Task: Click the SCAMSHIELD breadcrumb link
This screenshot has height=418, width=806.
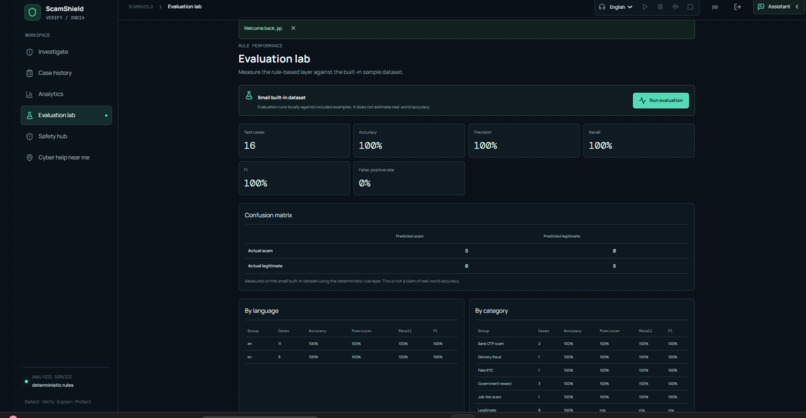Action: (x=140, y=7)
